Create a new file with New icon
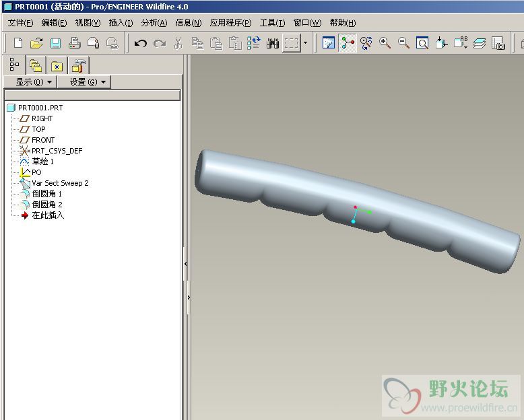524x420 pixels. click(18, 42)
